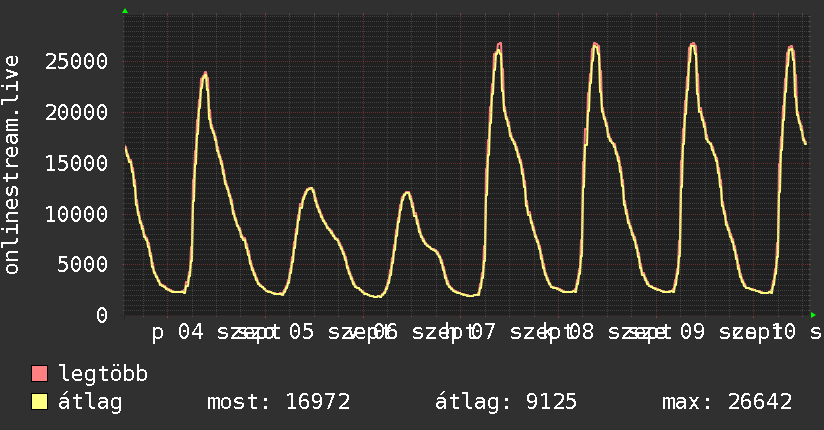Click the '07' date label on x-axis

coord(482,332)
